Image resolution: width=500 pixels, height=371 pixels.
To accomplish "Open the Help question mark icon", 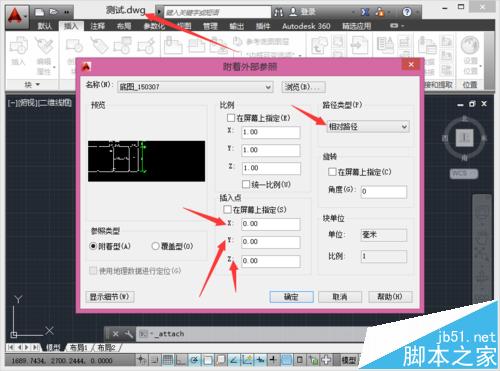I will point(407,12).
